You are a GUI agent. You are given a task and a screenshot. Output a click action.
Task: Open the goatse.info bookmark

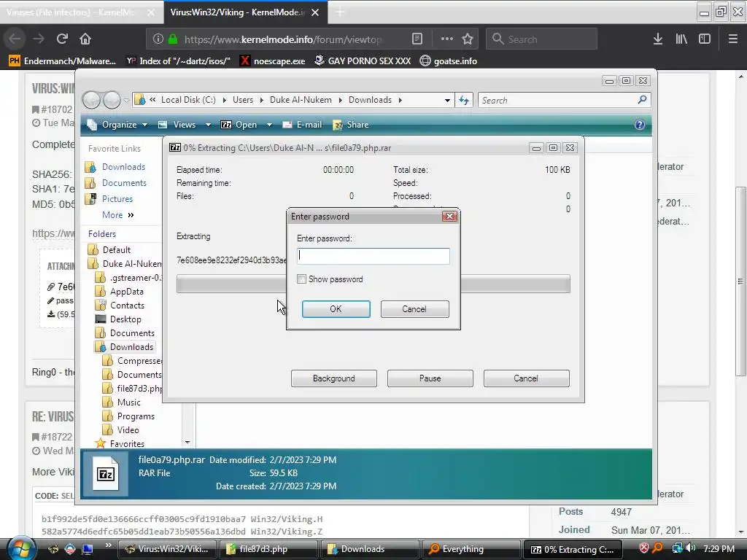(449, 61)
